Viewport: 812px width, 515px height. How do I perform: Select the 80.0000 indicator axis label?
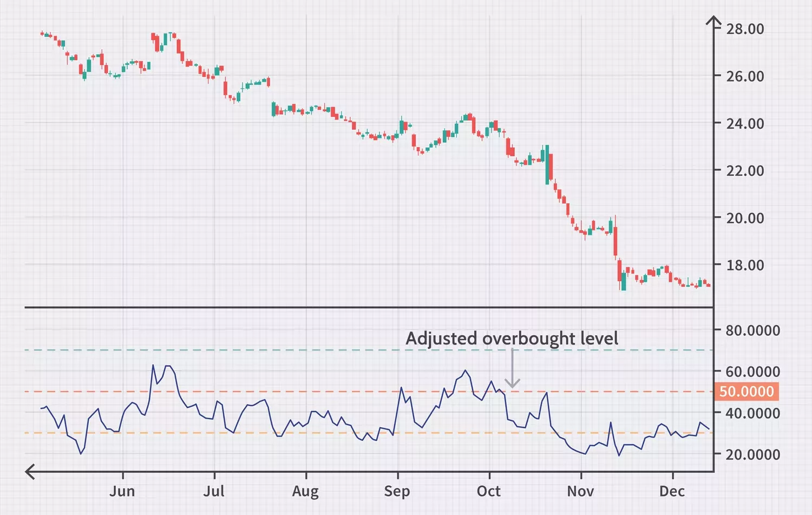tap(752, 331)
